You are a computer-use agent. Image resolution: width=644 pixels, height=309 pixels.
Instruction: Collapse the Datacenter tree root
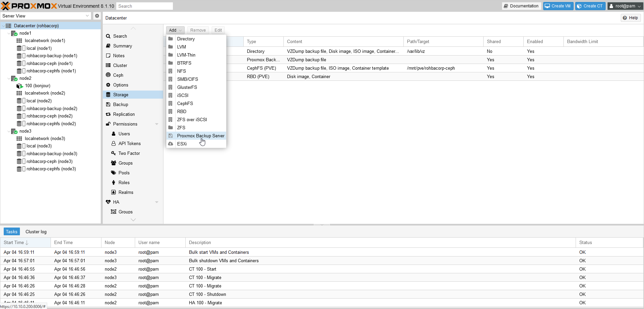3,26
